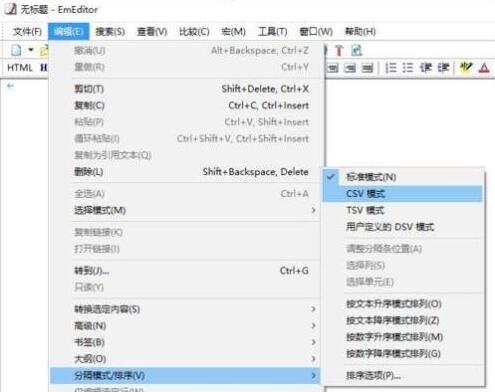Click the document icon beside the red T

coord(356,50)
